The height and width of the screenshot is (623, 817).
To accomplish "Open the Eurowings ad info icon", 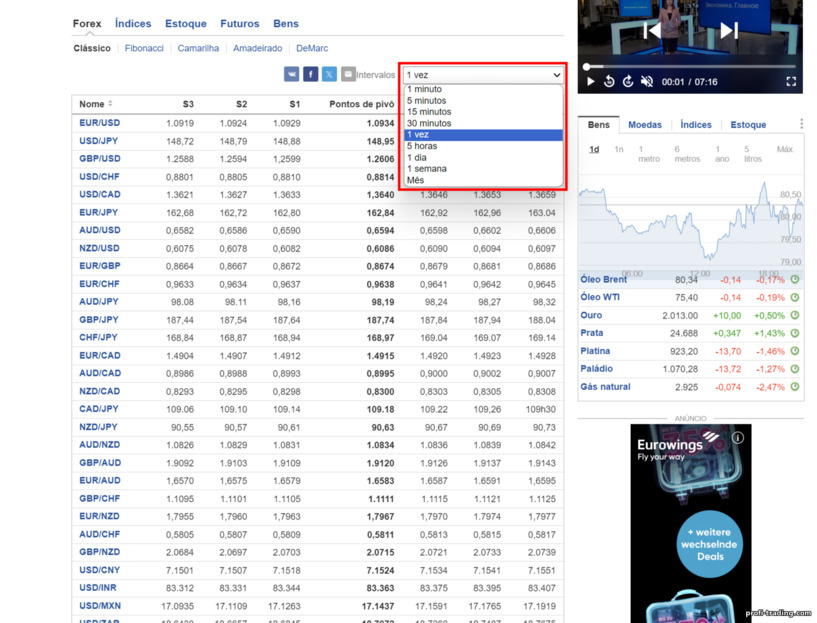I will [x=738, y=438].
